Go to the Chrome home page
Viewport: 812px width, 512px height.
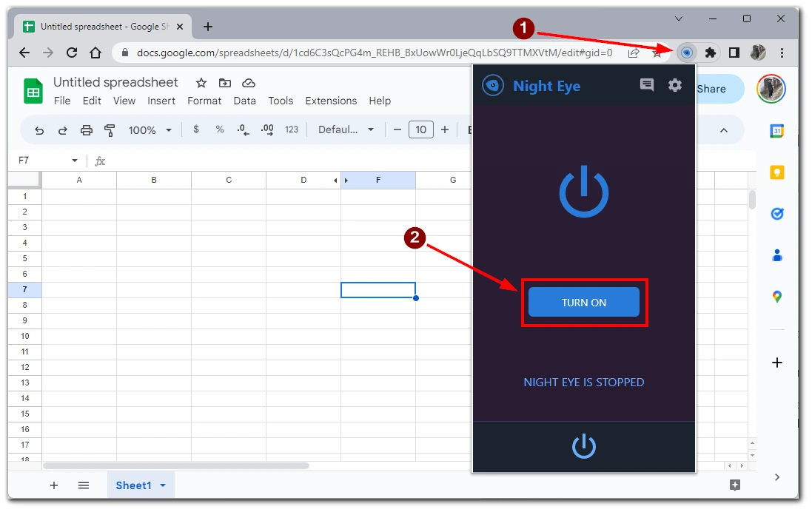coord(95,53)
